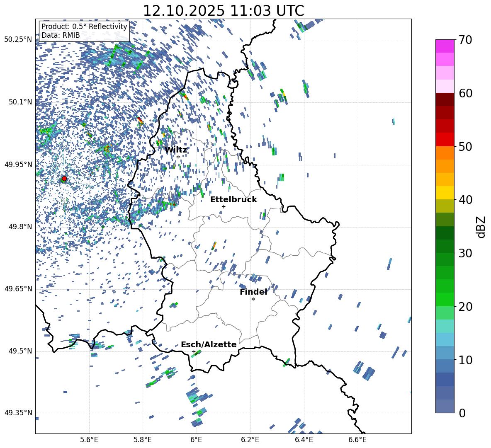This screenshot has width=491, height=448.
Task: Click the yellow 40 dBZ color band
Action: tap(445, 192)
